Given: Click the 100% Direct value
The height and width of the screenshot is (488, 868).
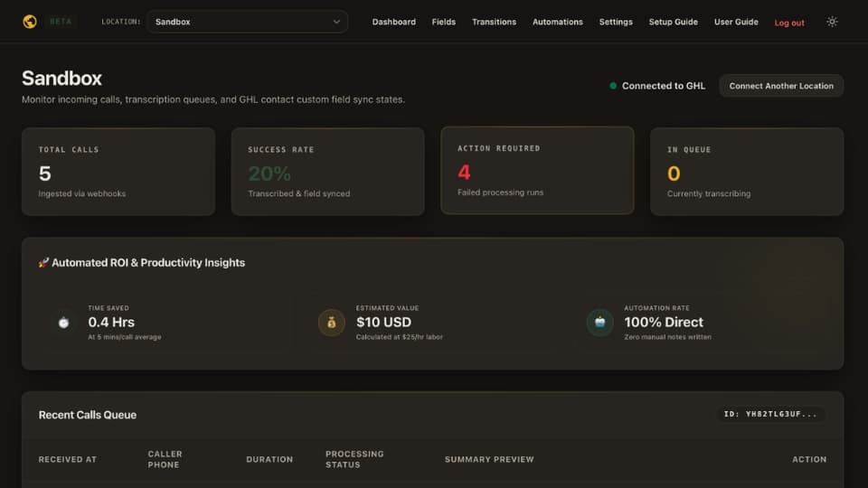Looking at the screenshot, I should [664, 322].
